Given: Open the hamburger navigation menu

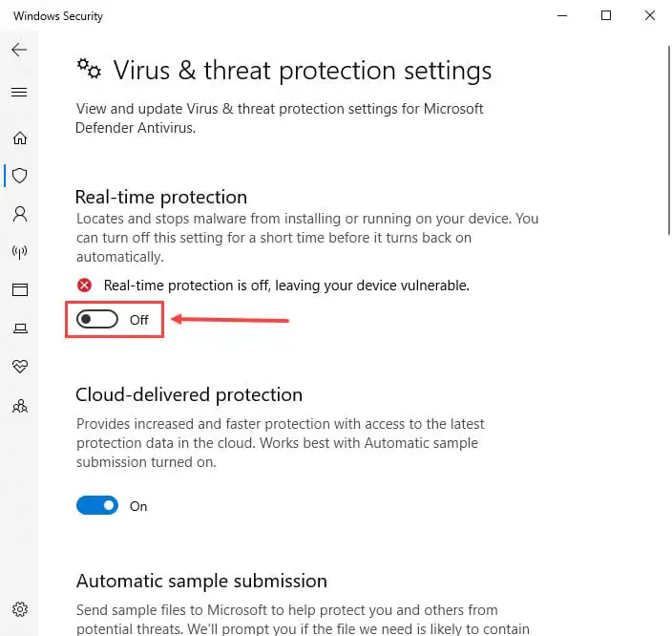Looking at the screenshot, I should pos(19,93).
